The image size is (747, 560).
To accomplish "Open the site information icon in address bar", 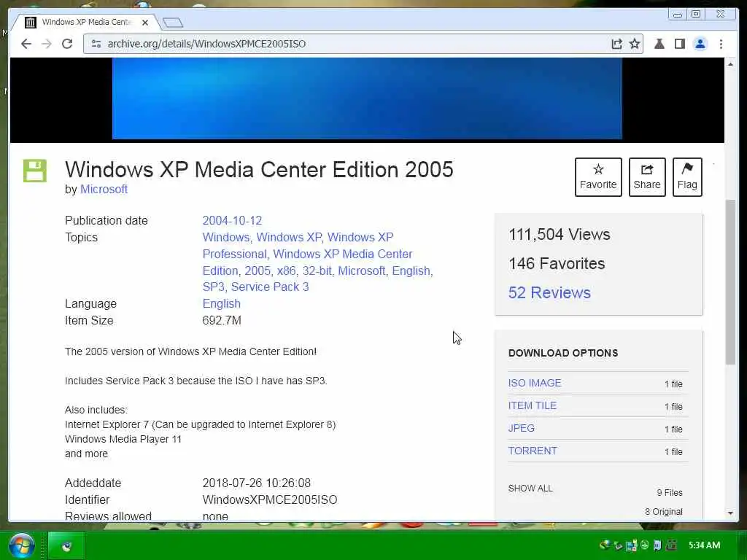I will [x=96, y=44].
